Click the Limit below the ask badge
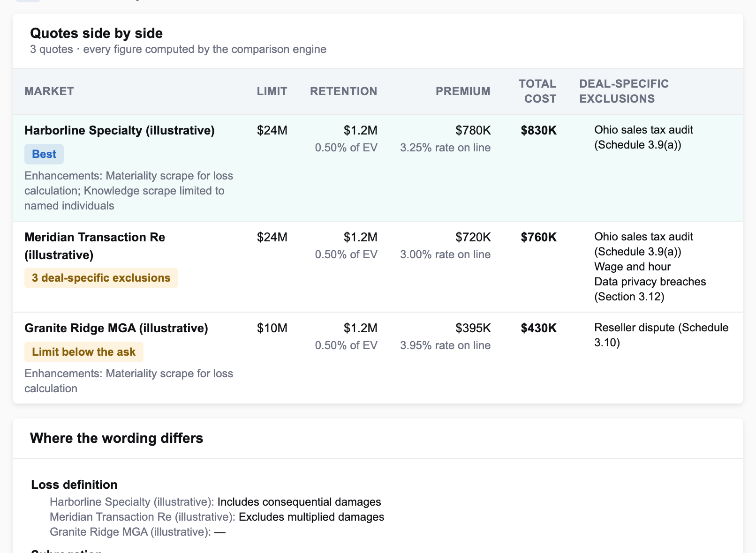 point(84,352)
